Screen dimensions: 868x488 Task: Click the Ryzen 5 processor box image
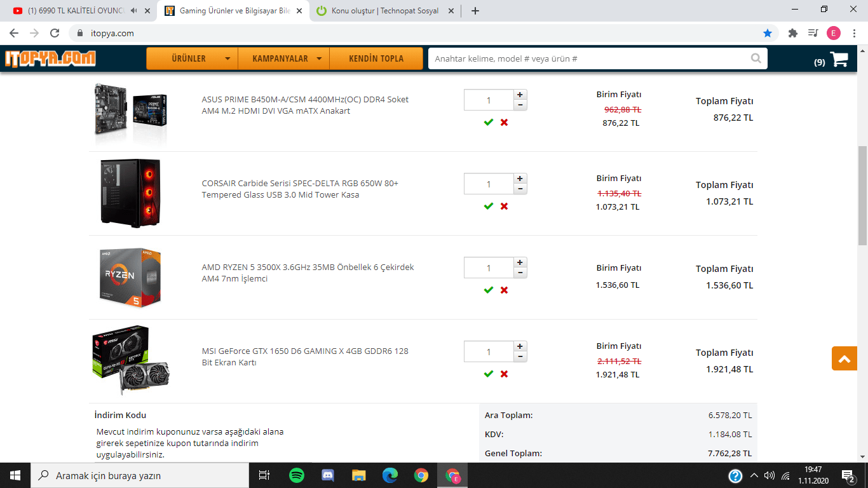point(130,278)
